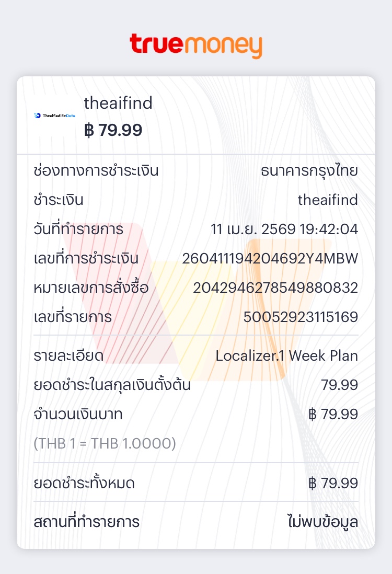Select the total paid ยอดชำระทั้งหมด amount
The width and height of the screenshot is (392, 574).
333,483
